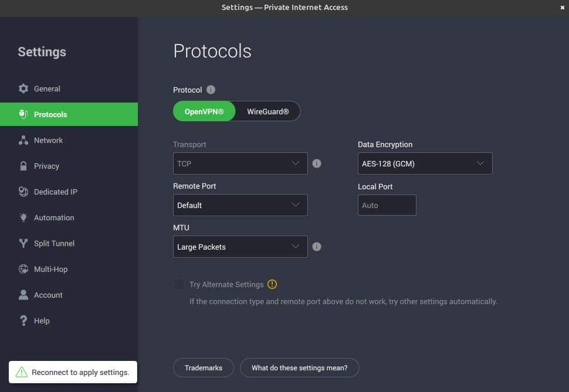This screenshot has width=569, height=392.
Task: Click the Account person icon
Action: pos(23,295)
